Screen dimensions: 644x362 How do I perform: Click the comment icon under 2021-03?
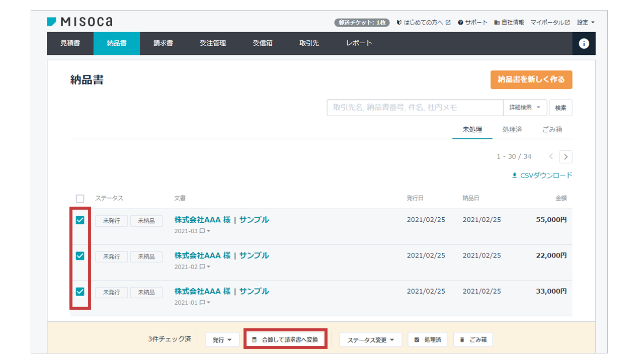[x=202, y=231]
